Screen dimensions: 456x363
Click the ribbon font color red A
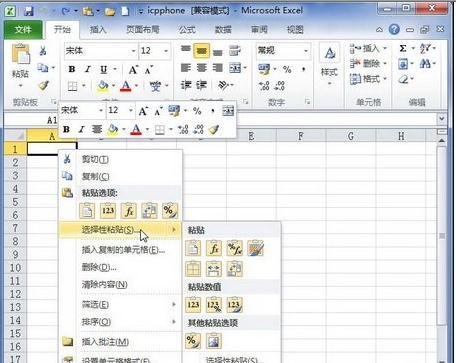pos(126,86)
